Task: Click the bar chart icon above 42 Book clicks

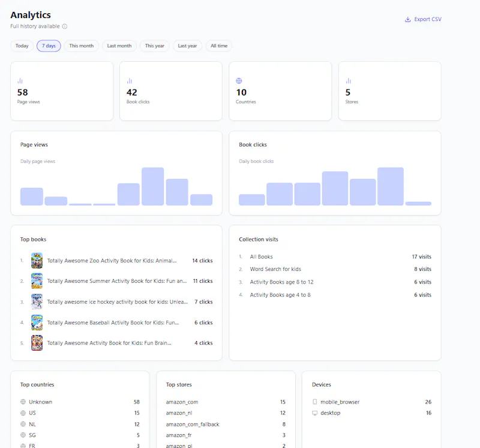Action: coord(130,81)
